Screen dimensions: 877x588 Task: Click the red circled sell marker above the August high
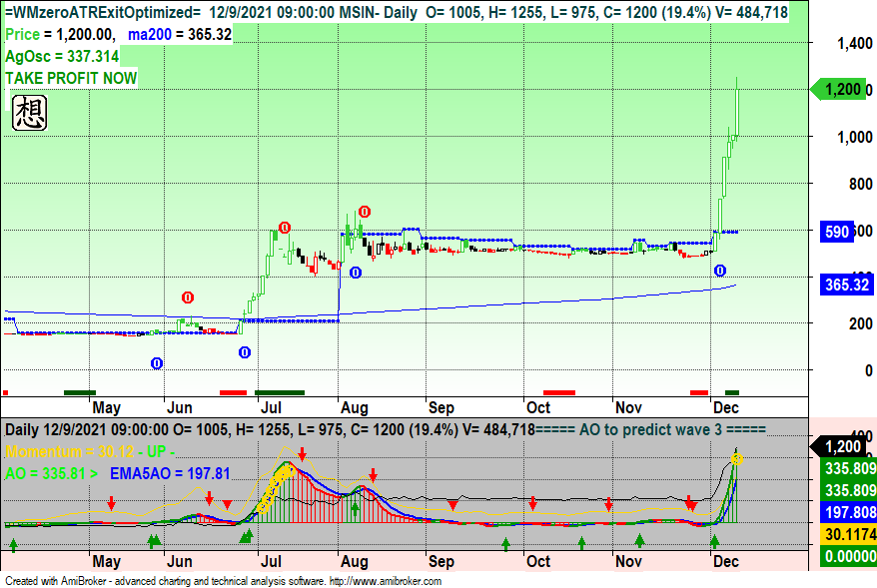tap(365, 212)
